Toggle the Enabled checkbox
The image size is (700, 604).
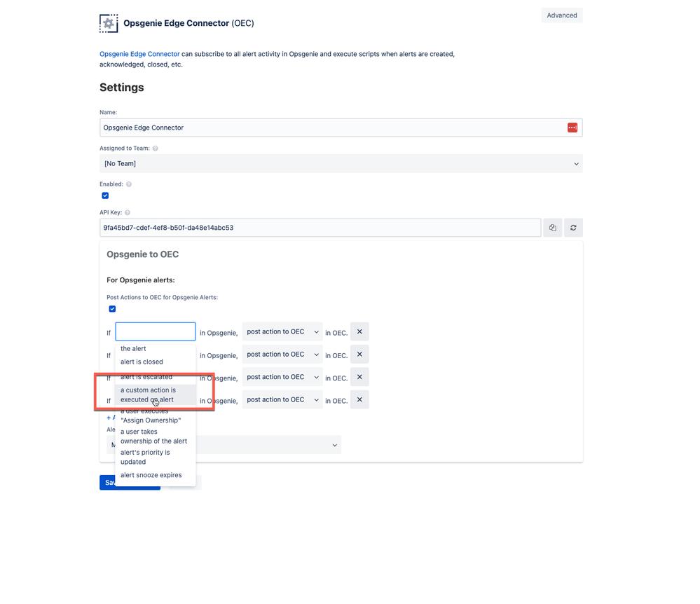point(105,195)
